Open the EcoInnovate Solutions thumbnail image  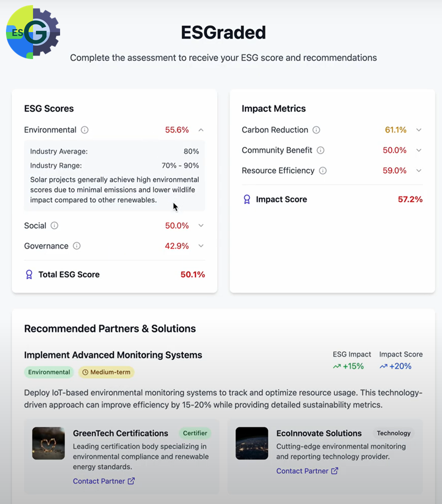tap(252, 443)
